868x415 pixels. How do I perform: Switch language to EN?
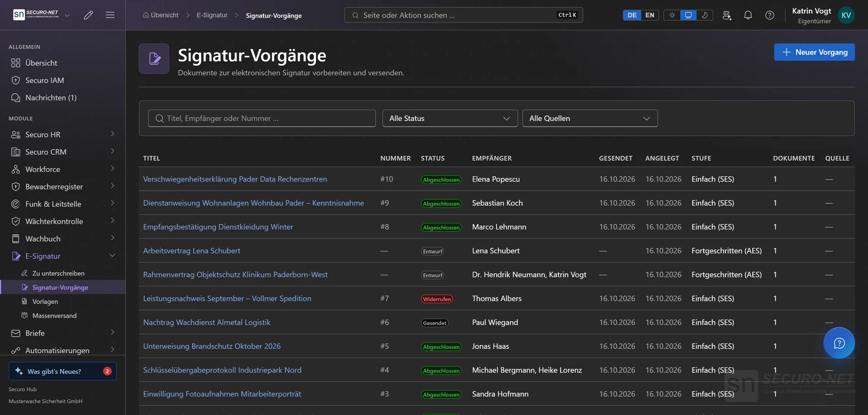coord(650,15)
